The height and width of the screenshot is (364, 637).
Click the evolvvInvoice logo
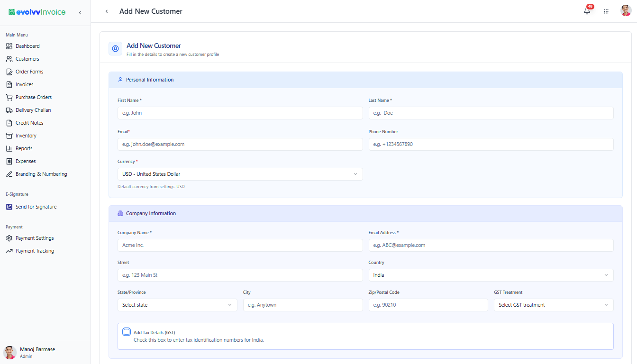coord(37,12)
